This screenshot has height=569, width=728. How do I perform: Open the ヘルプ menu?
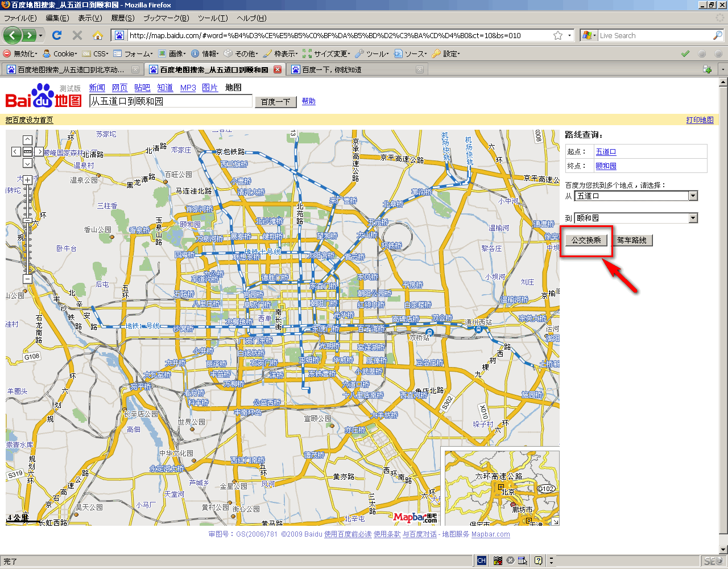pyautogui.click(x=251, y=18)
